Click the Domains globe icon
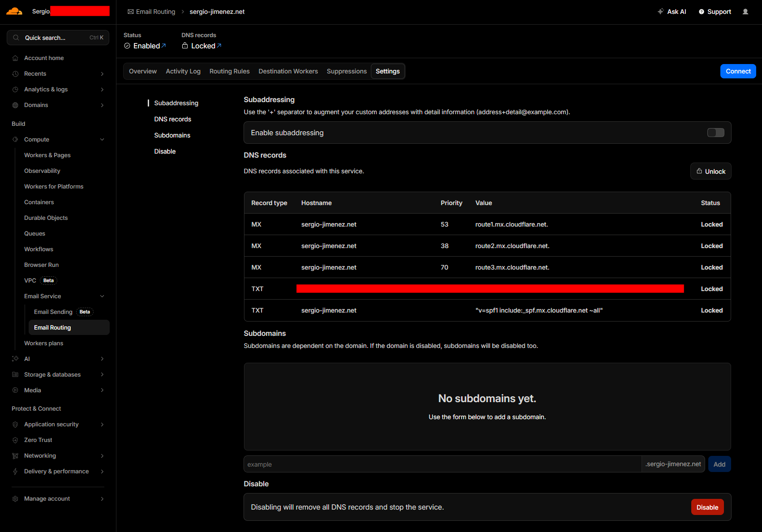Viewport: 762px width, 532px height. tap(15, 105)
